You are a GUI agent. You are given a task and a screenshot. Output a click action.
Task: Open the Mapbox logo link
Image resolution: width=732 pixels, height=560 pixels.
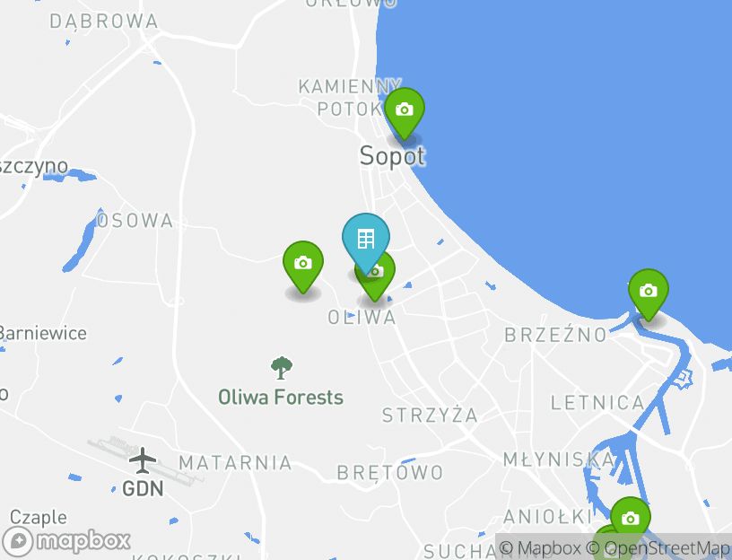click(66, 541)
